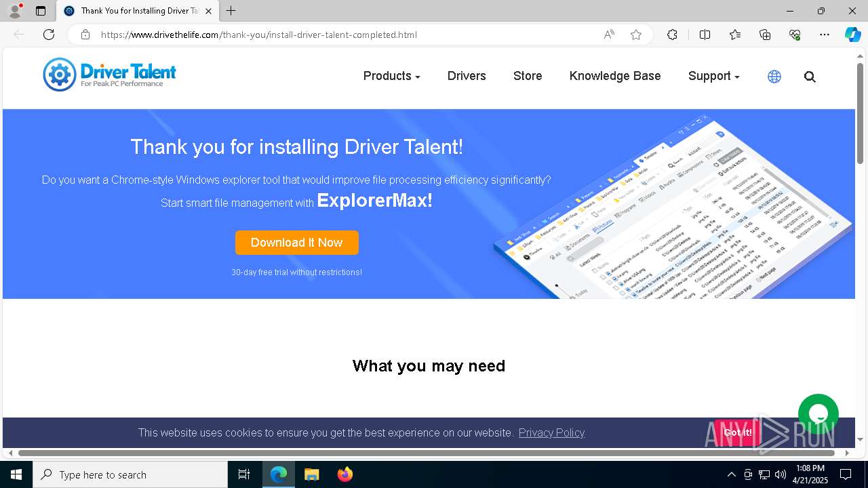Select the Thank You for Installing tab

(138, 11)
